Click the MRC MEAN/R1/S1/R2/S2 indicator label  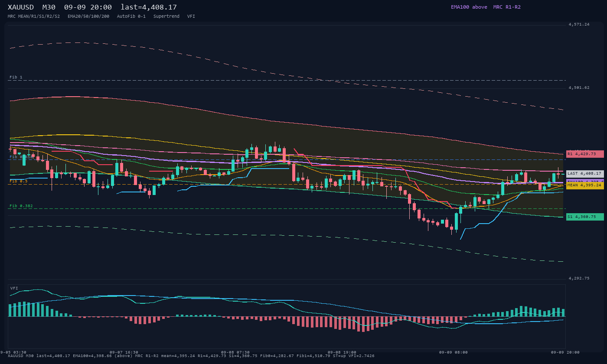[x=34, y=16]
